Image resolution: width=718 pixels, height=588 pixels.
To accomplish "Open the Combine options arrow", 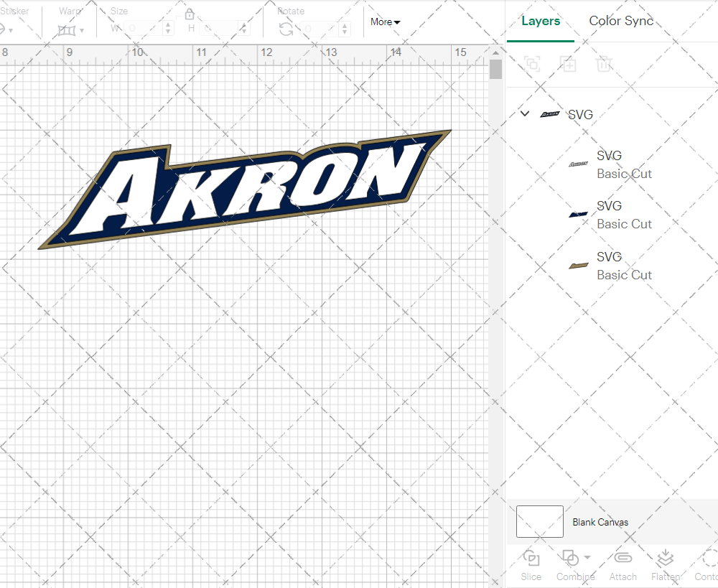I will pos(586,559).
